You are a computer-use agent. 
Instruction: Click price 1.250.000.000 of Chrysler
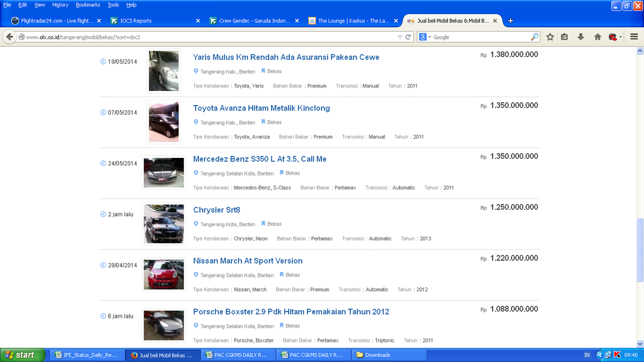click(x=514, y=207)
